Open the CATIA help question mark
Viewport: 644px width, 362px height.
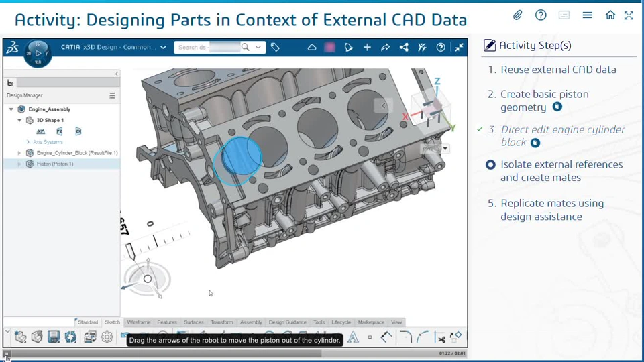pos(440,48)
